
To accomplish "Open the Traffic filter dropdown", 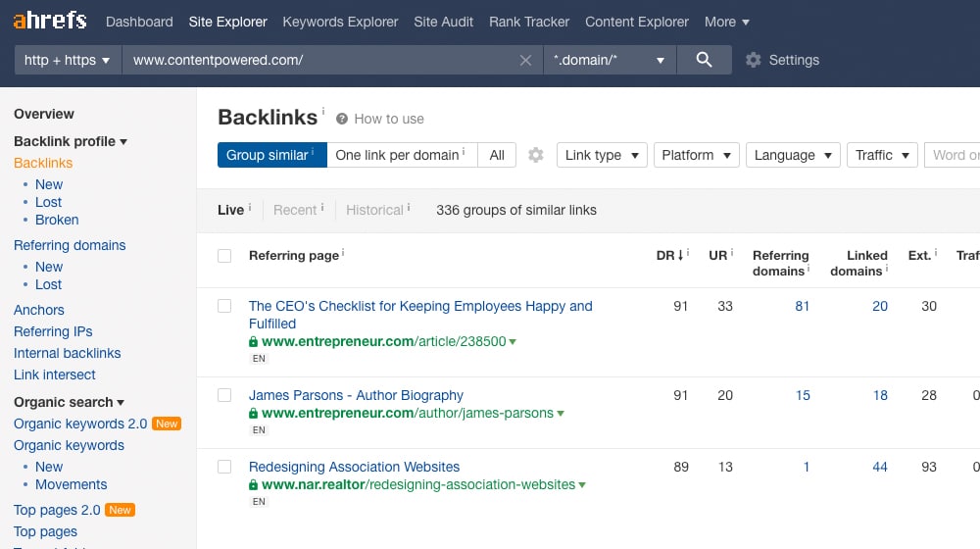I will [882, 155].
